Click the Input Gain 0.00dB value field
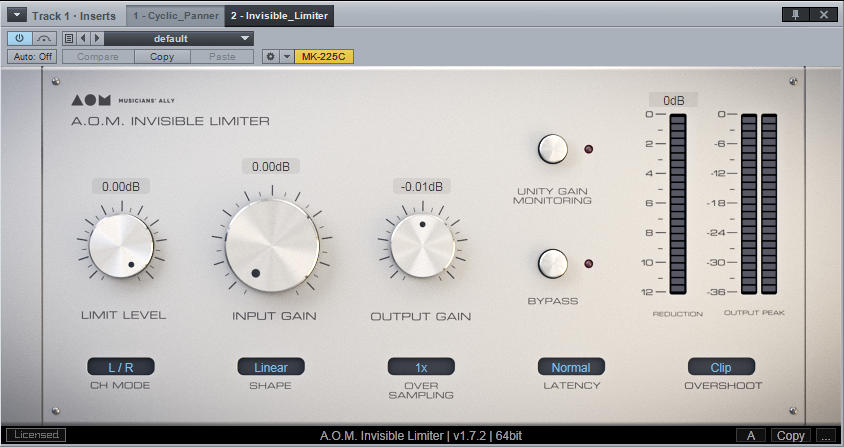The image size is (844, 447). tap(271, 166)
